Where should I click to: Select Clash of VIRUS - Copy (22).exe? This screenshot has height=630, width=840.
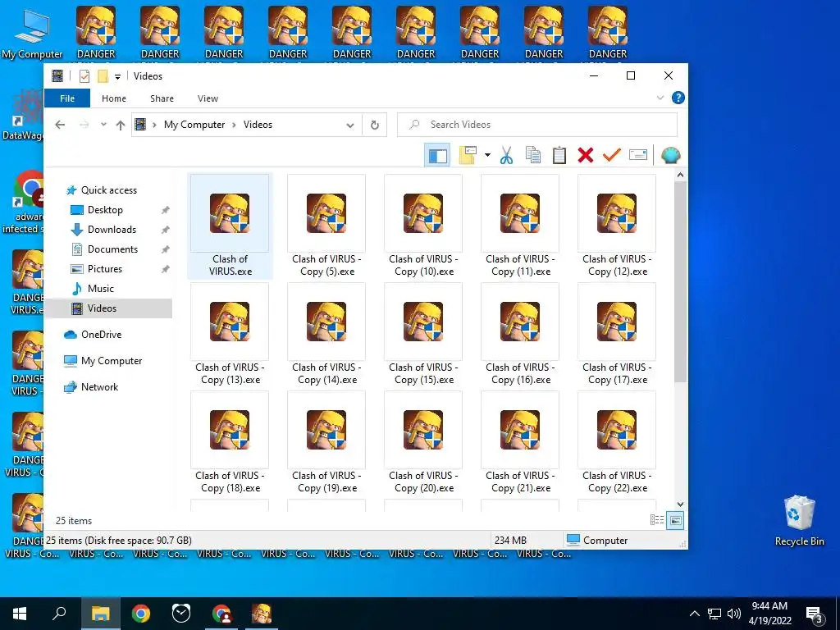[617, 442]
